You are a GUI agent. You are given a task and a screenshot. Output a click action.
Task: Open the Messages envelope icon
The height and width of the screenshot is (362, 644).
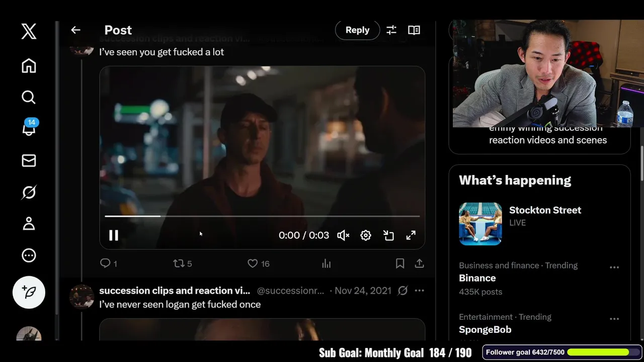(x=29, y=160)
